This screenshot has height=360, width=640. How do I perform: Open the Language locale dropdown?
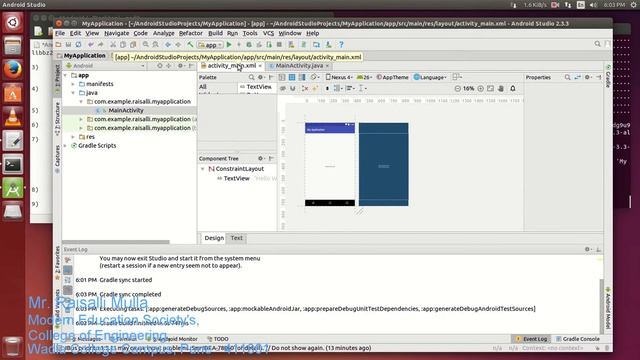(430, 77)
